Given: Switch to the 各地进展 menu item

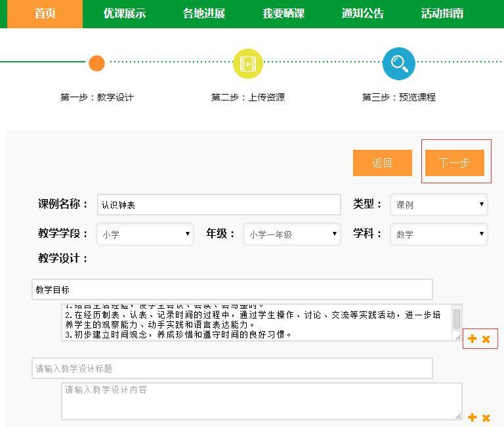Looking at the screenshot, I should pos(204,14).
